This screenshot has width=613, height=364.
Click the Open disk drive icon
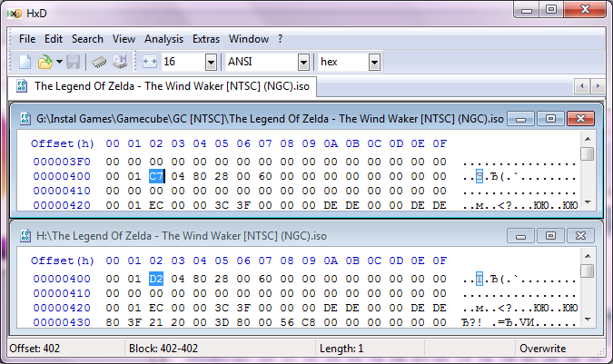tap(119, 62)
